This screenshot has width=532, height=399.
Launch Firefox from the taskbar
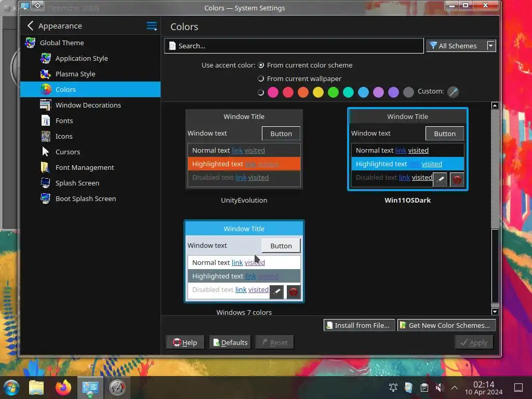(x=63, y=388)
